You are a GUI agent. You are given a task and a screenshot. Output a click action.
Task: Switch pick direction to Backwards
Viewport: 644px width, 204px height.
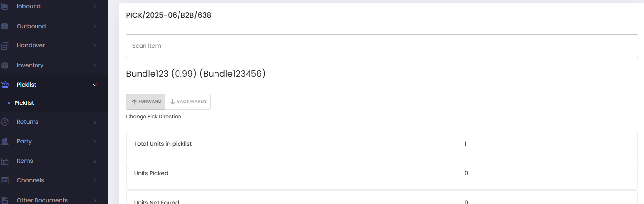pyautogui.click(x=188, y=102)
